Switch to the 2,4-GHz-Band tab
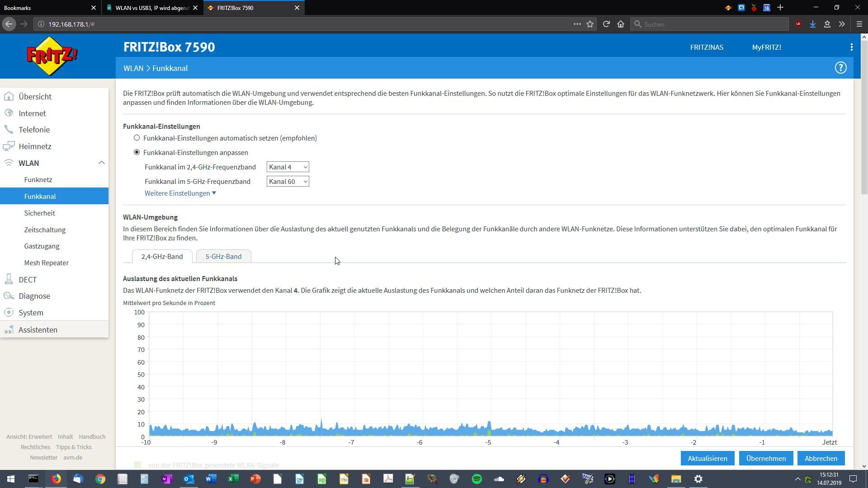The image size is (868, 488). point(162,256)
